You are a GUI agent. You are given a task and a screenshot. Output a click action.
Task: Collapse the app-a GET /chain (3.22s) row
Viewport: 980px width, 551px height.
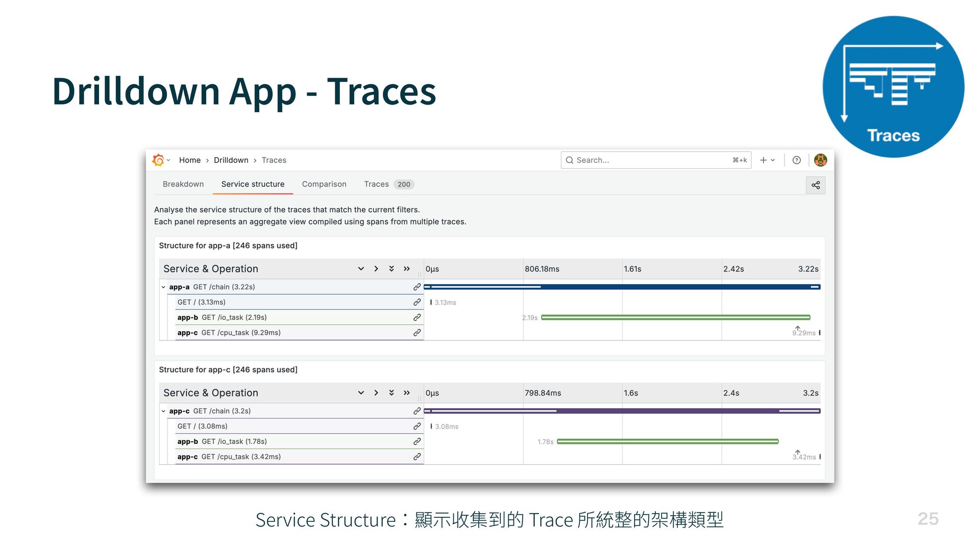click(x=163, y=287)
